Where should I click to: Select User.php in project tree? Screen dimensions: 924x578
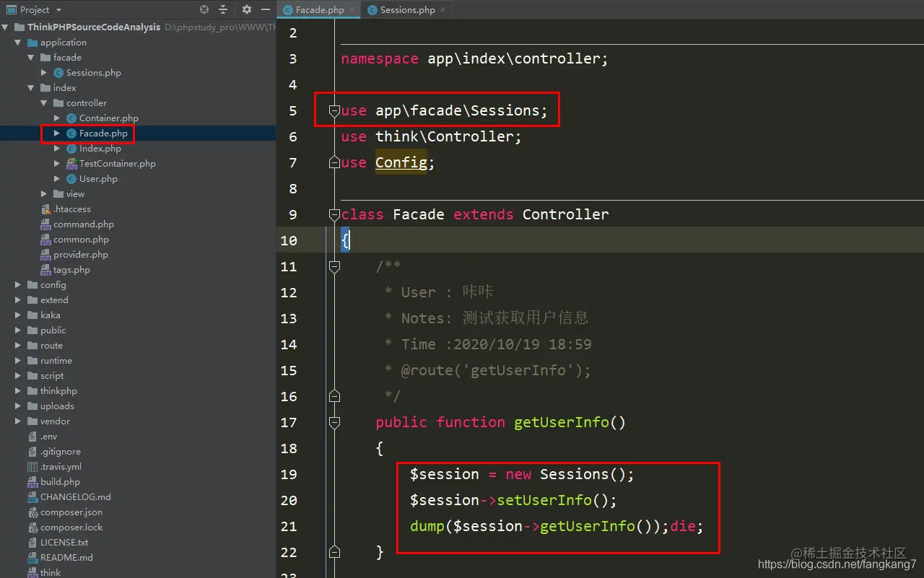98,179
